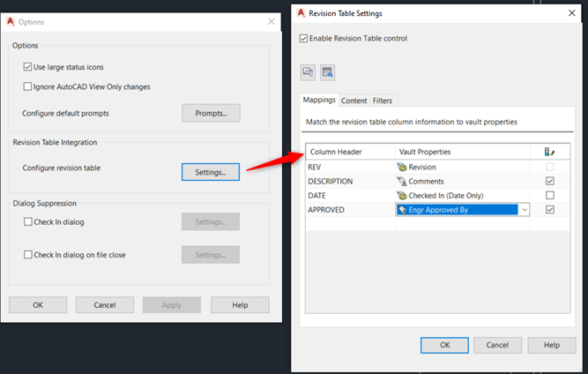Click OK in the Options dialog

[38, 305]
